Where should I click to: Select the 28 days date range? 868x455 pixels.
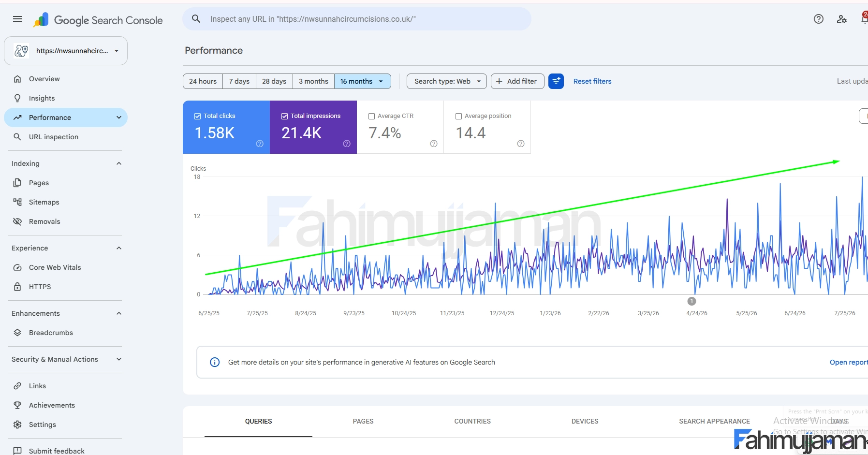pos(274,81)
